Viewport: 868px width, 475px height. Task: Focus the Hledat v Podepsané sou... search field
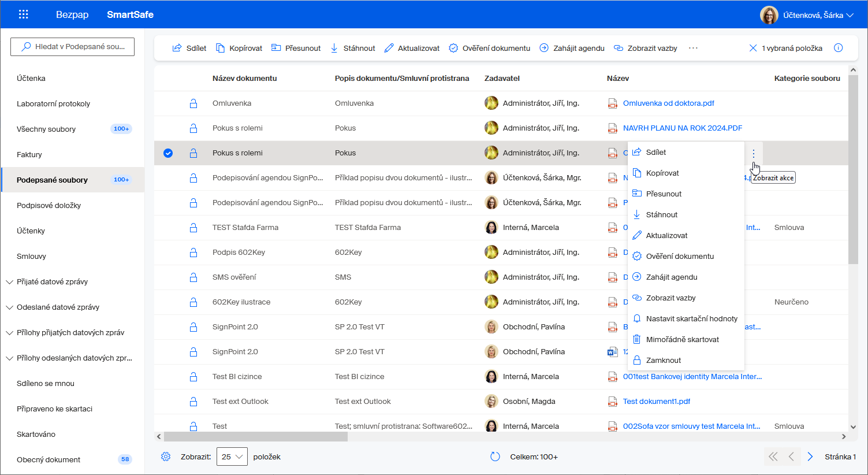72,47
